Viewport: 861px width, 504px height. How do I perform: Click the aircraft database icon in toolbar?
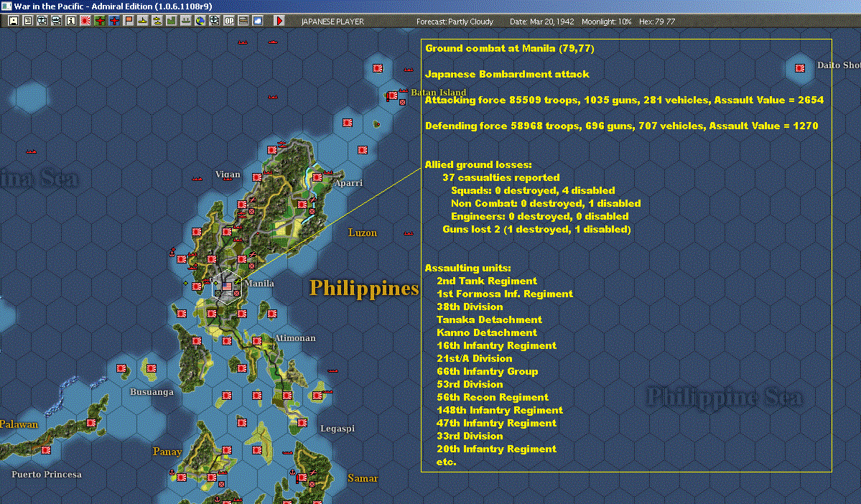click(42, 21)
